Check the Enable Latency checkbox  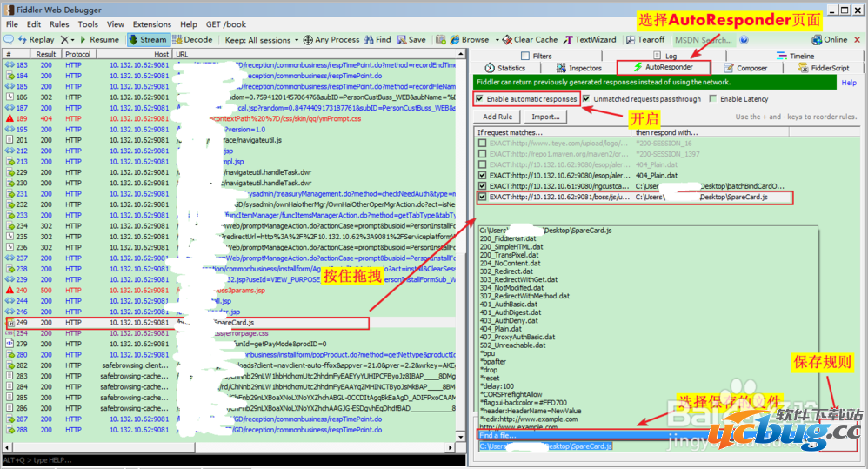point(713,99)
